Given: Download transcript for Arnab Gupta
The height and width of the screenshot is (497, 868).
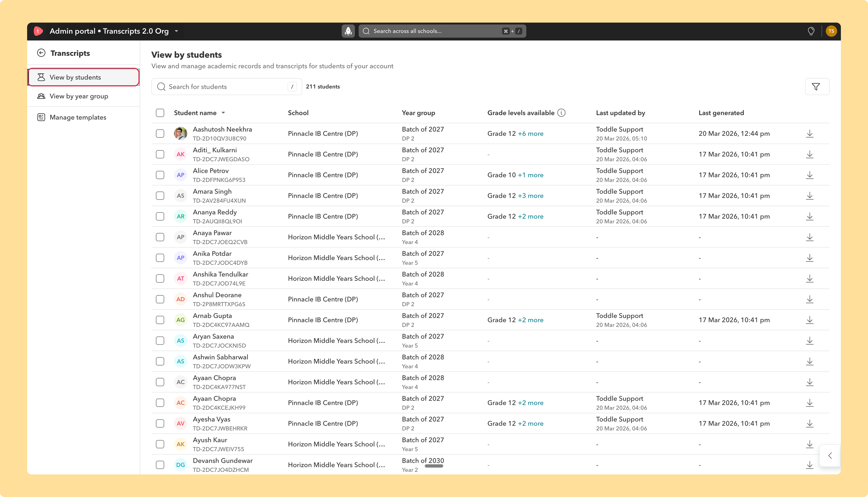Looking at the screenshot, I should coord(810,320).
